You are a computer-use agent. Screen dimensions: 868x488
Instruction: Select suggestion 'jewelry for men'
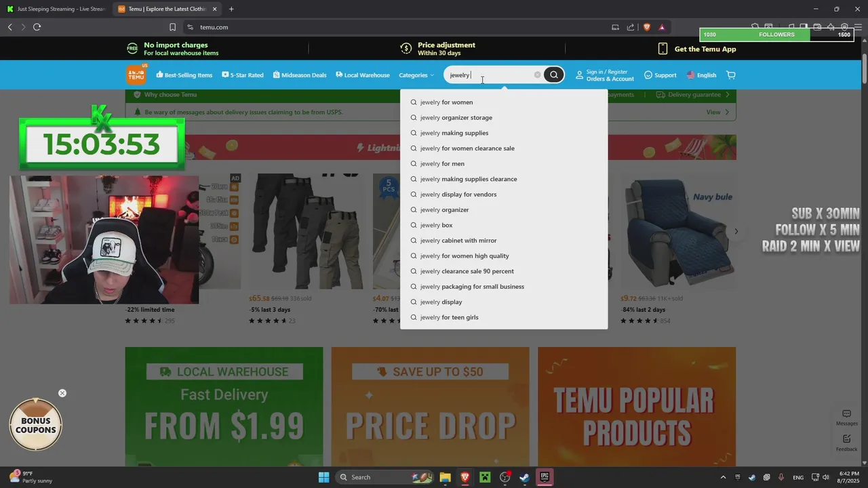coord(504,164)
